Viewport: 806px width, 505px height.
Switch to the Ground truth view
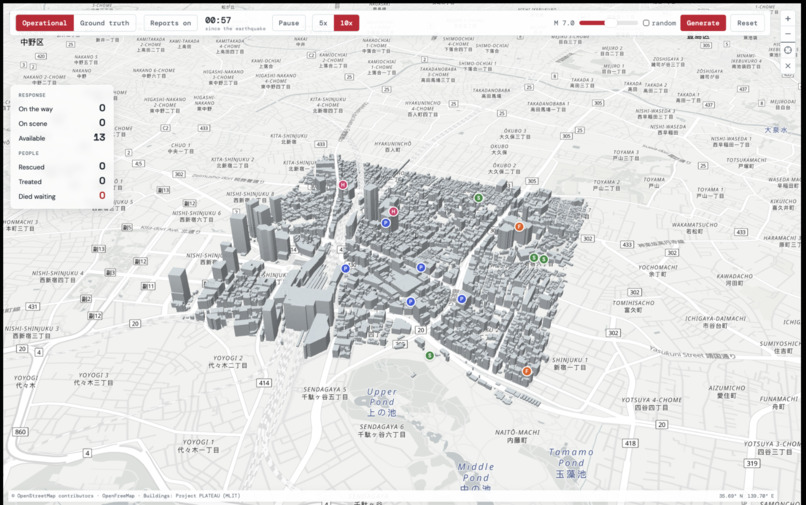tap(105, 23)
